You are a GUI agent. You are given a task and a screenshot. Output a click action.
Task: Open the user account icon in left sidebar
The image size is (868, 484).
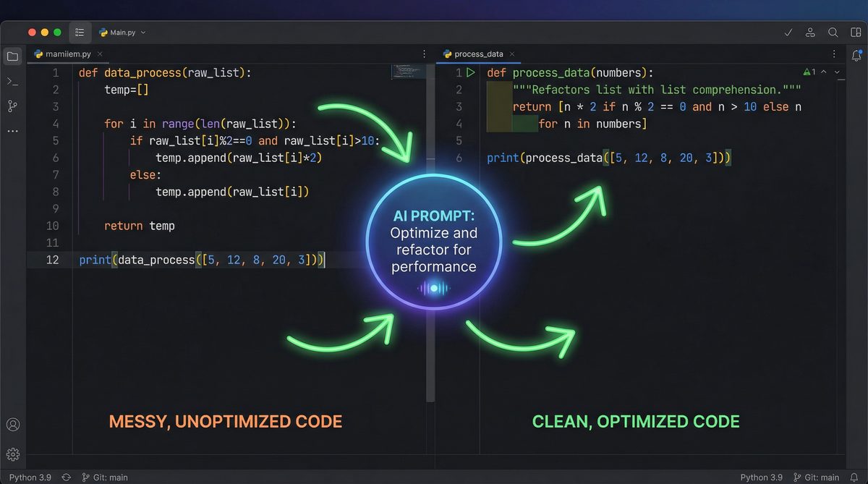[x=12, y=425]
